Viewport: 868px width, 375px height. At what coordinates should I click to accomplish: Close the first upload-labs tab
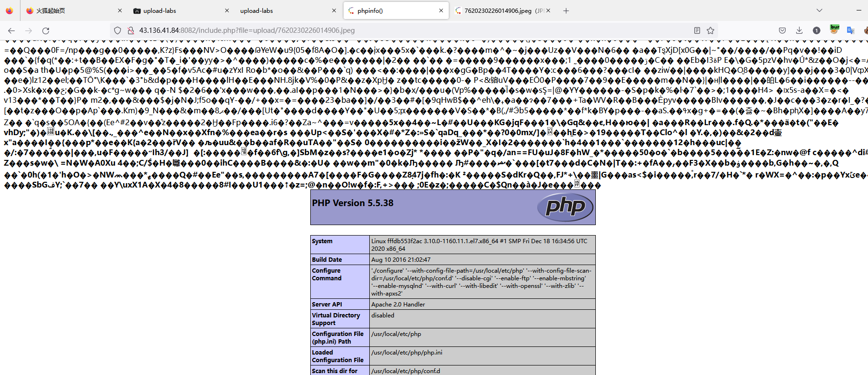pyautogui.click(x=227, y=10)
